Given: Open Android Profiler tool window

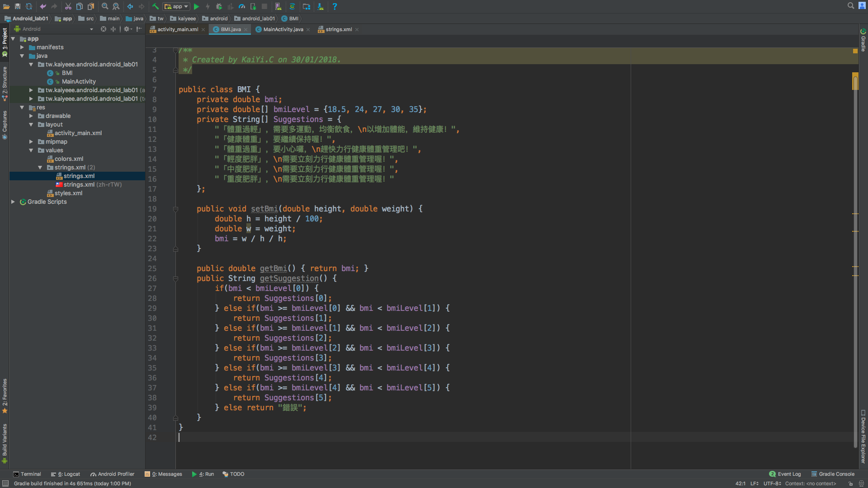Looking at the screenshot, I should pyautogui.click(x=113, y=474).
